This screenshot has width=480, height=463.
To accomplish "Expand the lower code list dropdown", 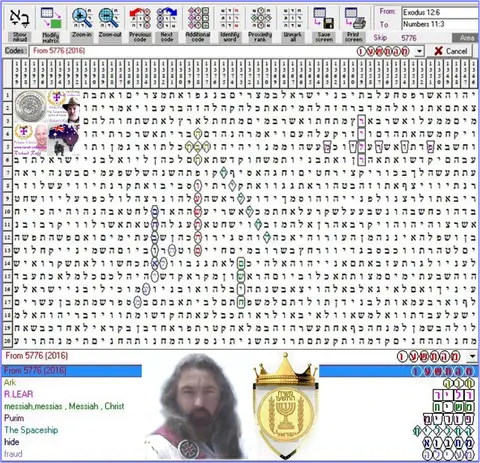I will coord(472,357).
